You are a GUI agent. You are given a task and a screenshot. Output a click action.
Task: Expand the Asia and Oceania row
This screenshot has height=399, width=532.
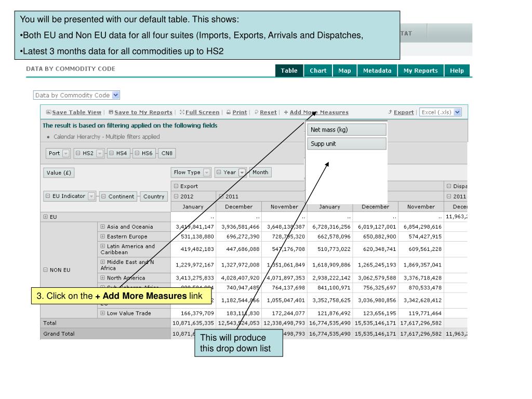102,227
